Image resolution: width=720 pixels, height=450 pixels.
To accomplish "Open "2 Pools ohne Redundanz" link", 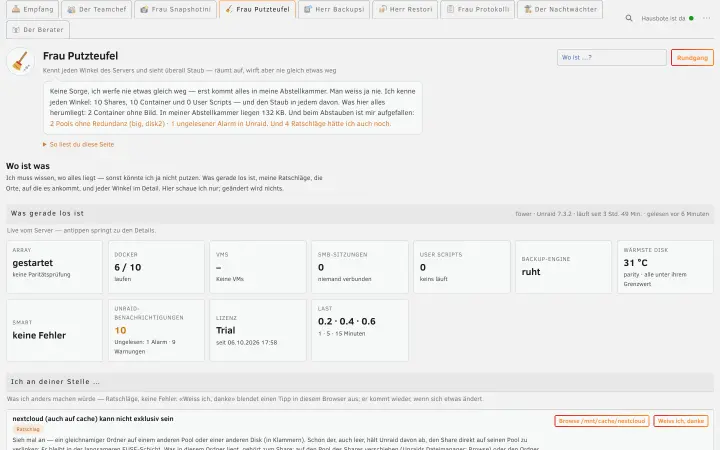I will (107, 124).
